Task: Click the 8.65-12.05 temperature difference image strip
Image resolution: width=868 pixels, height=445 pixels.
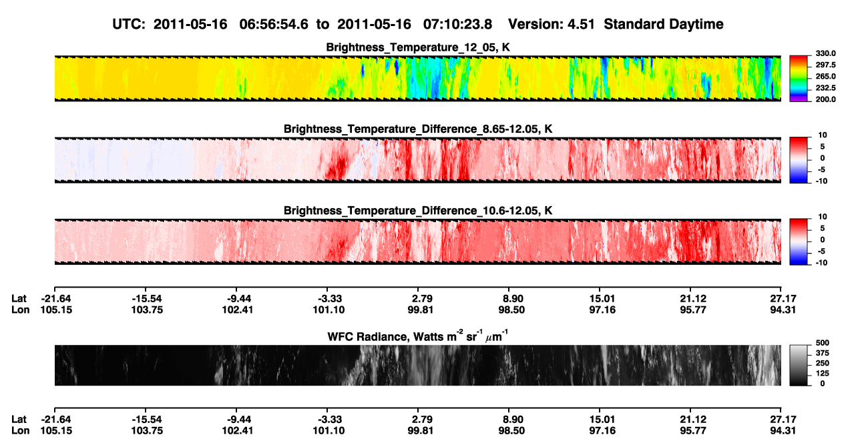Action: pos(417,160)
